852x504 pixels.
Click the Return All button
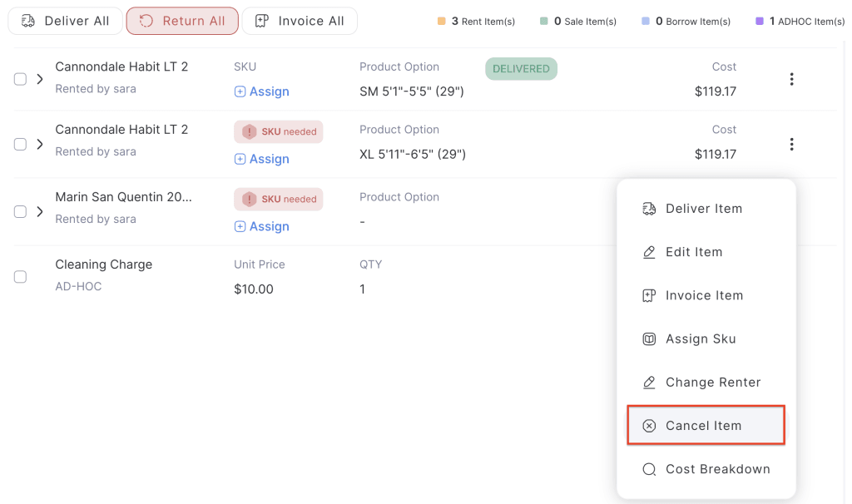[x=182, y=21]
